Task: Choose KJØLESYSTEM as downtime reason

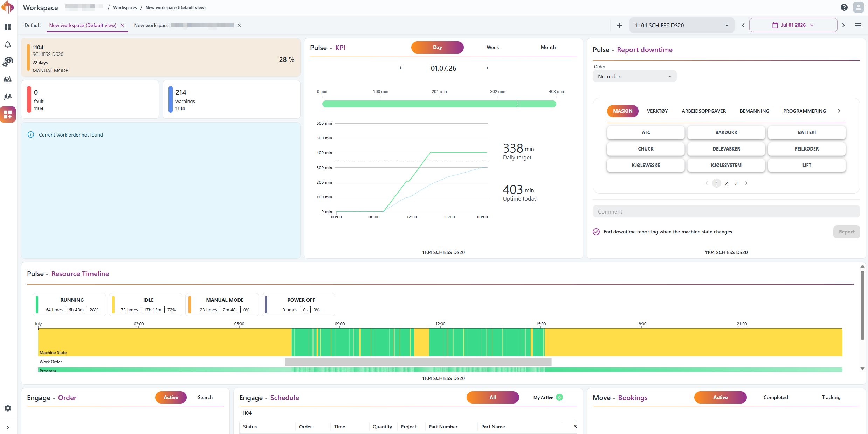Action: coord(726,165)
